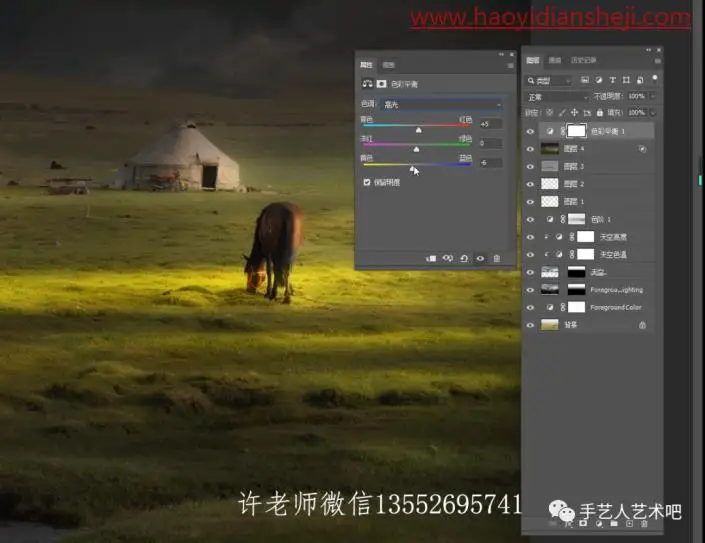
Task: Clip adjustment to layer below in Properties footer
Action: 431,258
